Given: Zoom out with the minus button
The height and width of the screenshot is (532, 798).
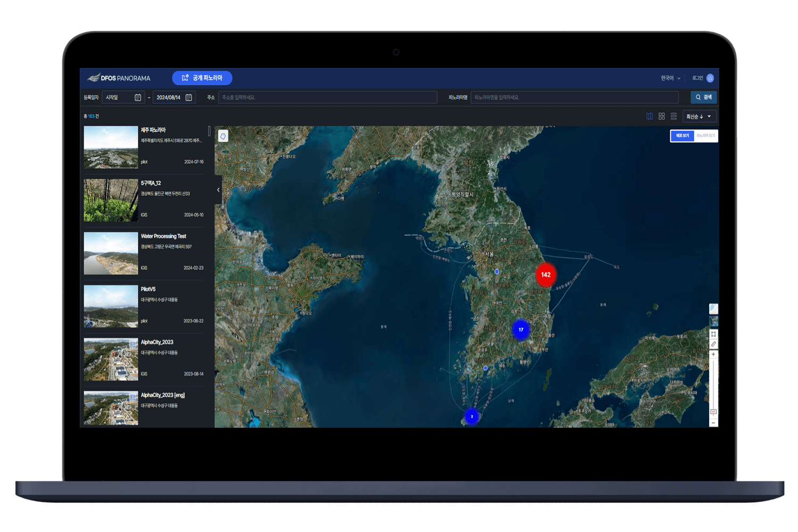Looking at the screenshot, I should [713, 423].
